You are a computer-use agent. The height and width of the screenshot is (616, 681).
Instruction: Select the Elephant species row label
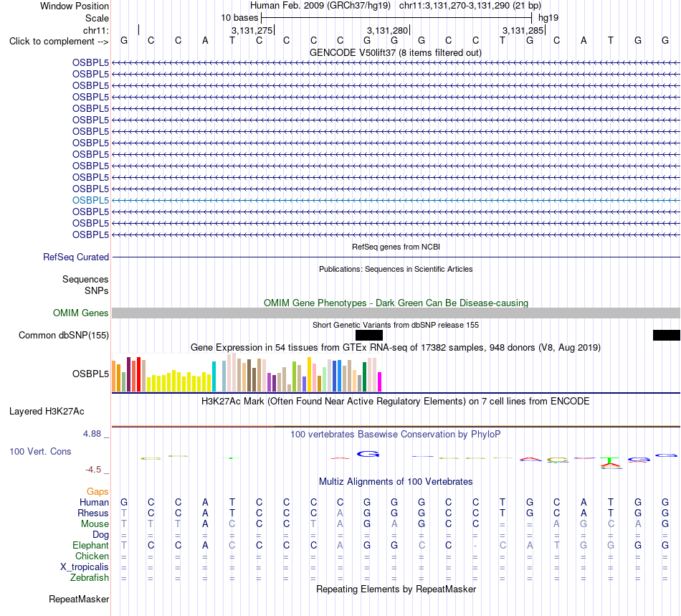(x=90, y=545)
